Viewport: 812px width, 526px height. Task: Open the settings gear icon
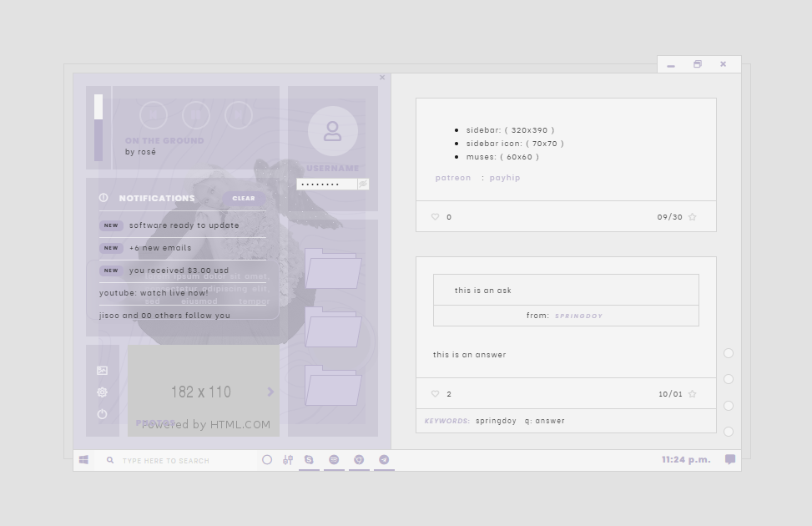click(102, 392)
